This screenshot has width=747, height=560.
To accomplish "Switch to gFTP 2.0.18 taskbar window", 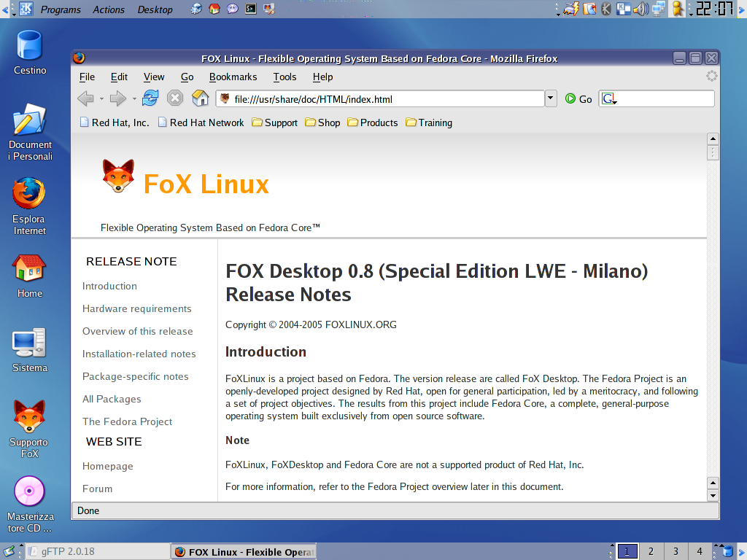I will [x=97, y=552].
